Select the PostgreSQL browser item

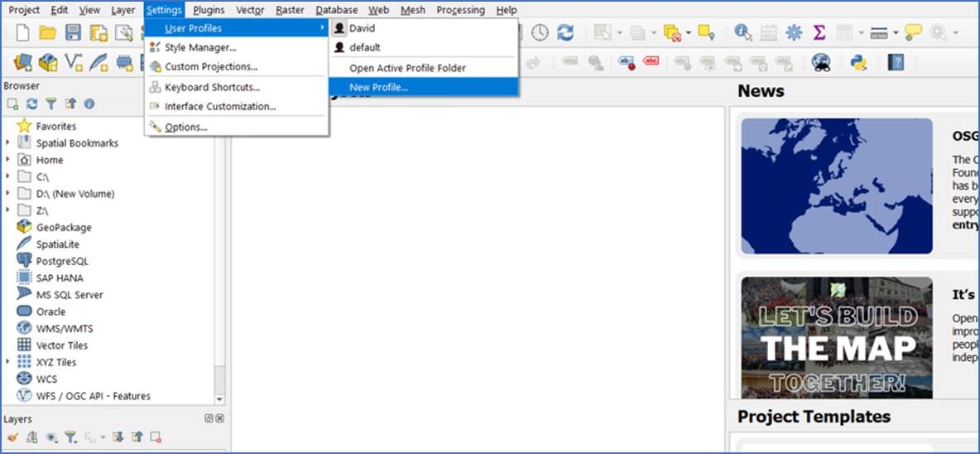pyautogui.click(x=62, y=261)
